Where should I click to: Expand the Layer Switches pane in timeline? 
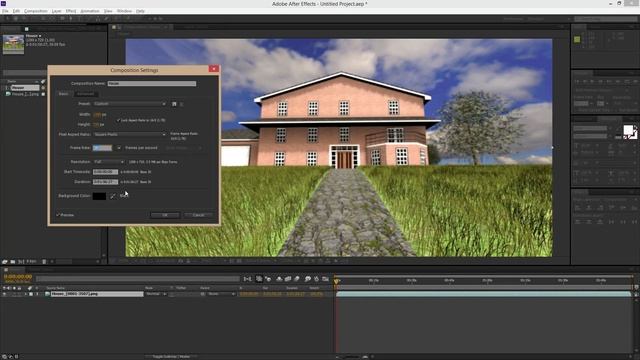[4, 357]
